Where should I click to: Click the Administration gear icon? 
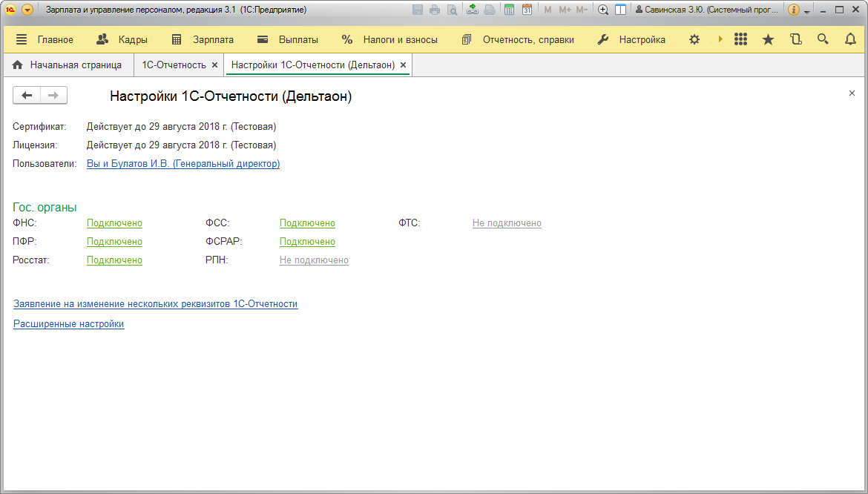694,39
